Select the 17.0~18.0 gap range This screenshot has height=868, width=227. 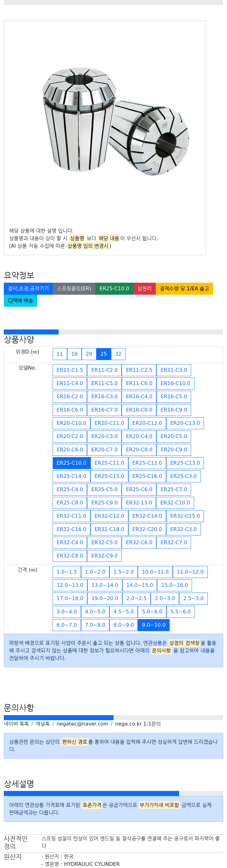[x=70, y=599]
